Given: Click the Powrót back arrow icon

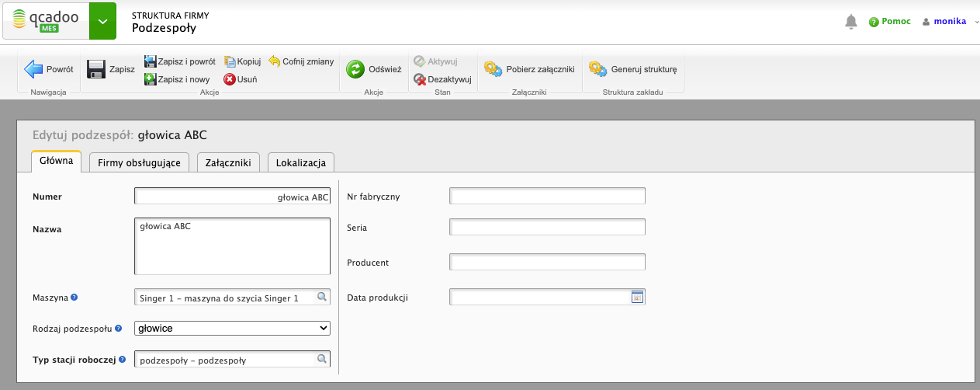Looking at the screenshot, I should [34, 69].
